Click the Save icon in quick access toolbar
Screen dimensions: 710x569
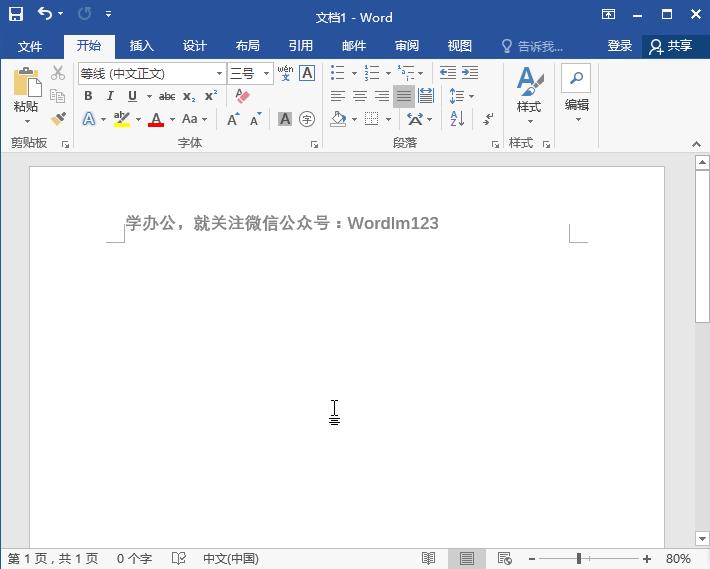click(x=16, y=14)
